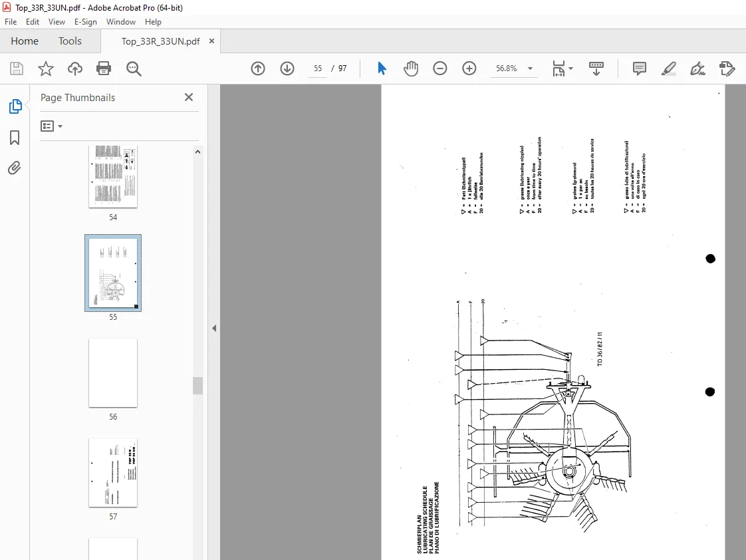Screen dimensions: 746x560
Task: Click the thumbnails scrollbar handle
Action: click(198, 386)
